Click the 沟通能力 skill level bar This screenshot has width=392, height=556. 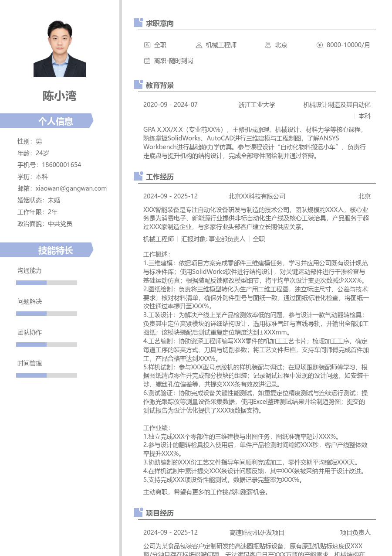tap(47, 283)
